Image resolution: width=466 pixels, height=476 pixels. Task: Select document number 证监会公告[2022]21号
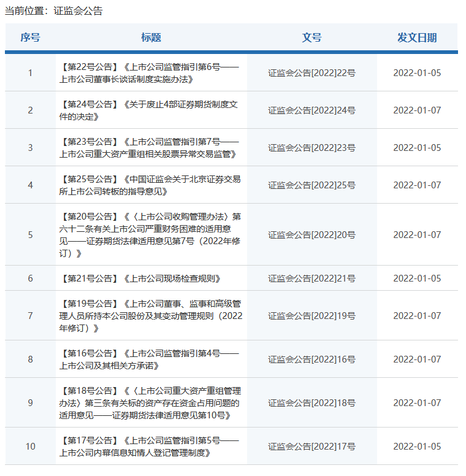[x=312, y=278]
